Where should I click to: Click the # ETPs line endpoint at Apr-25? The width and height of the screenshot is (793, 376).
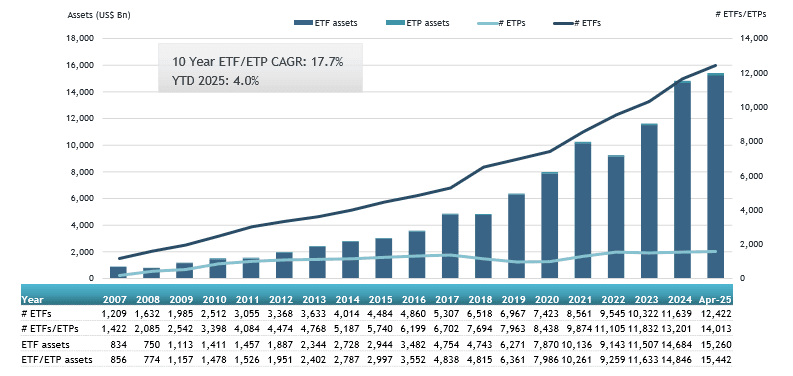click(715, 251)
